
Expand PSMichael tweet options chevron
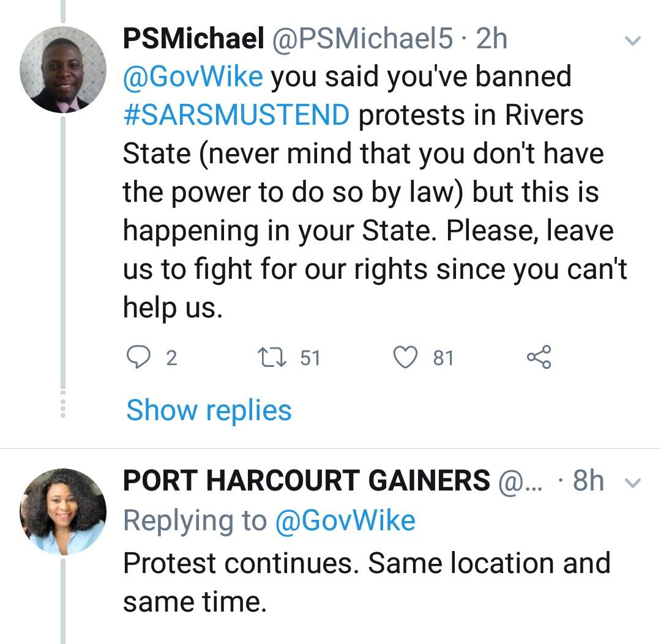coord(632,41)
